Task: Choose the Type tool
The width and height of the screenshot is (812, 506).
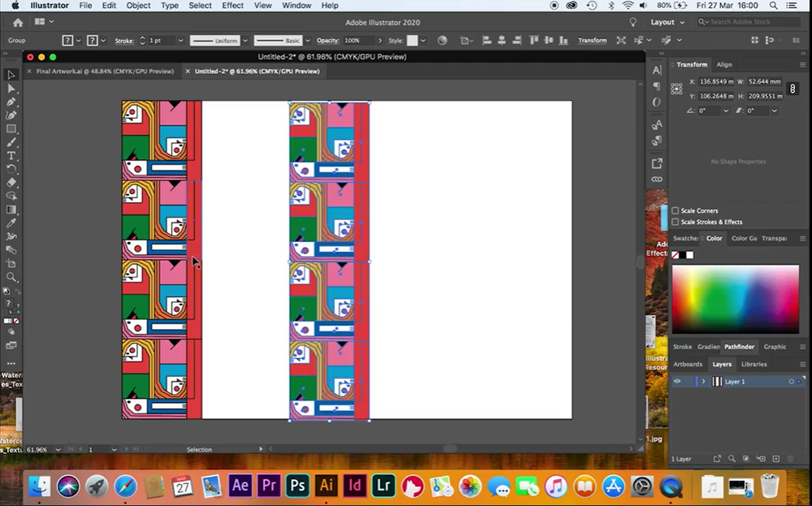Action: 11,155
